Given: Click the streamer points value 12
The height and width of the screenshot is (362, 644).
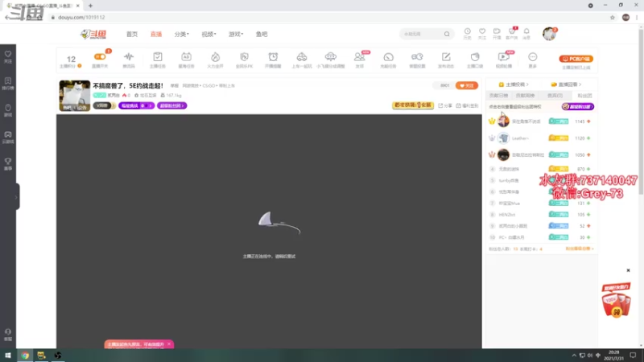Looking at the screenshot, I should (71, 59).
